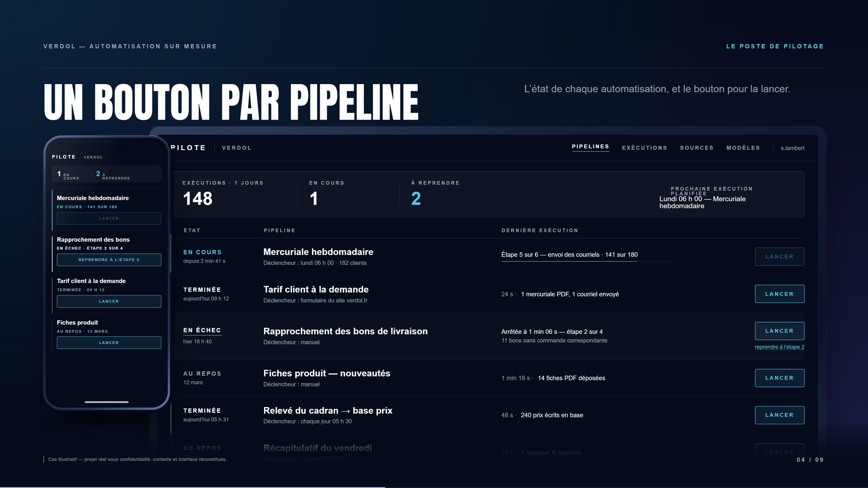The image size is (868, 488).
Task: Tap LANCER under Tarif client on phone
Action: click(x=109, y=301)
